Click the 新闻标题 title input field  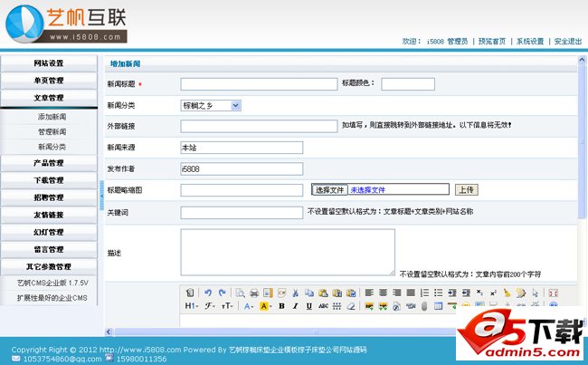(259, 84)
